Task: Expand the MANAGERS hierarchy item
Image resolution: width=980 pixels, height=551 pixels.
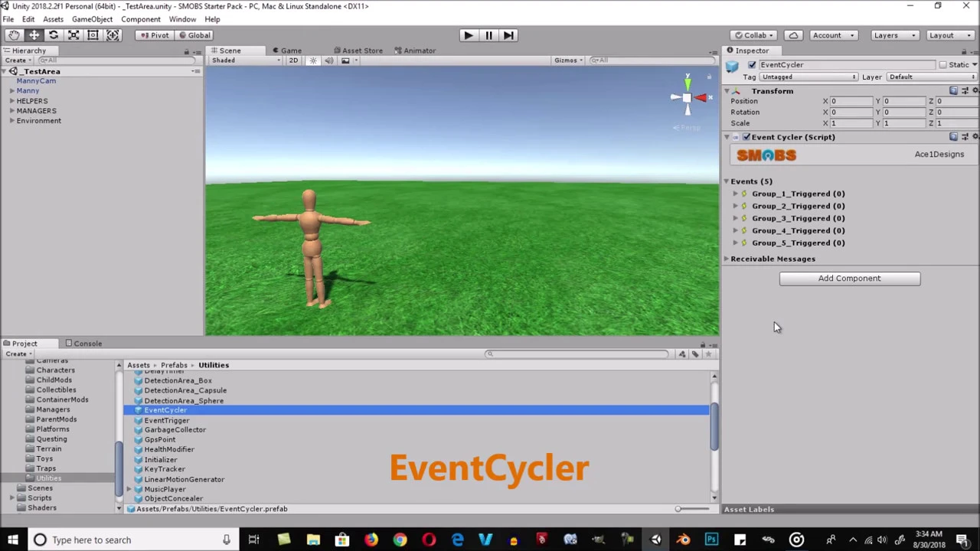Action: 12,111
